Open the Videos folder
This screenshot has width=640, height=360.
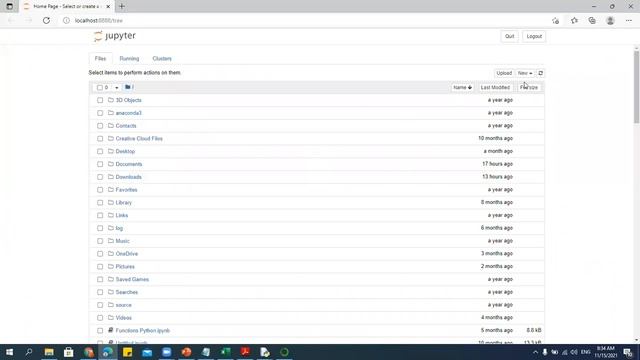pyautogui.click(x=124, y=318)
